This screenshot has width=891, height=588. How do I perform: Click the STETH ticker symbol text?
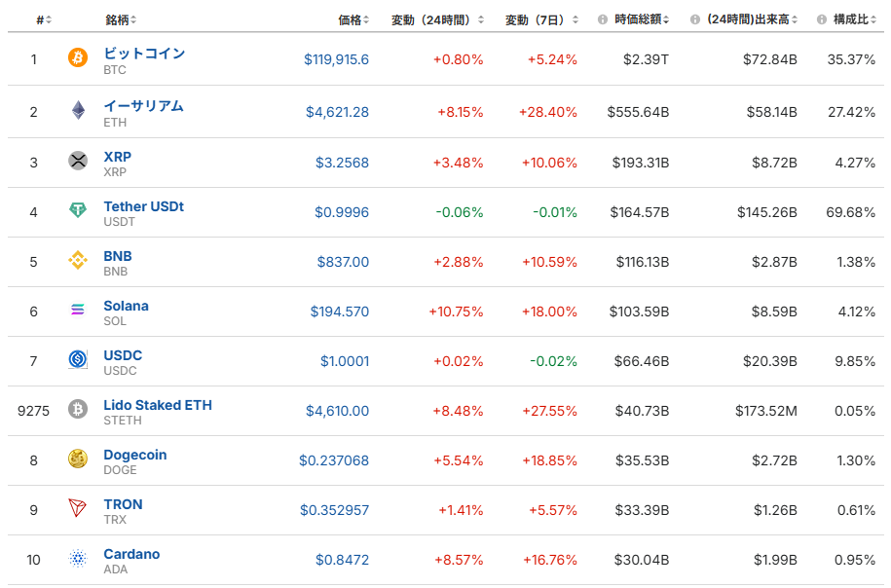point(123,421)
